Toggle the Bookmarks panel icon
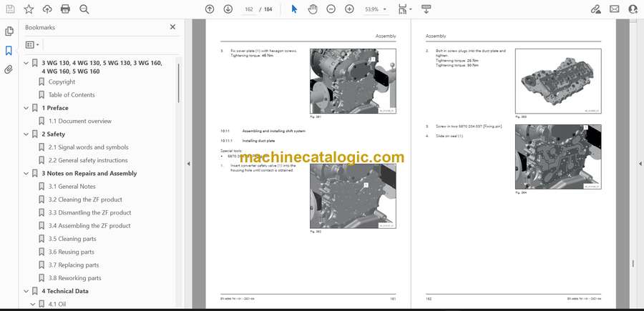The width and height of the screenshot is (644, 311). point(9,51)
